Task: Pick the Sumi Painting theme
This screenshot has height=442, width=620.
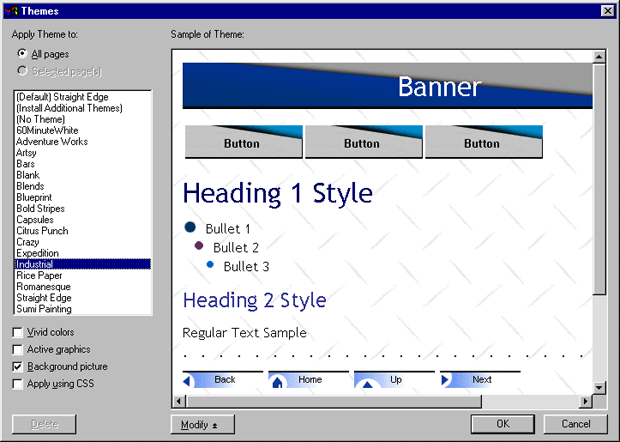Action: [44, 309]
